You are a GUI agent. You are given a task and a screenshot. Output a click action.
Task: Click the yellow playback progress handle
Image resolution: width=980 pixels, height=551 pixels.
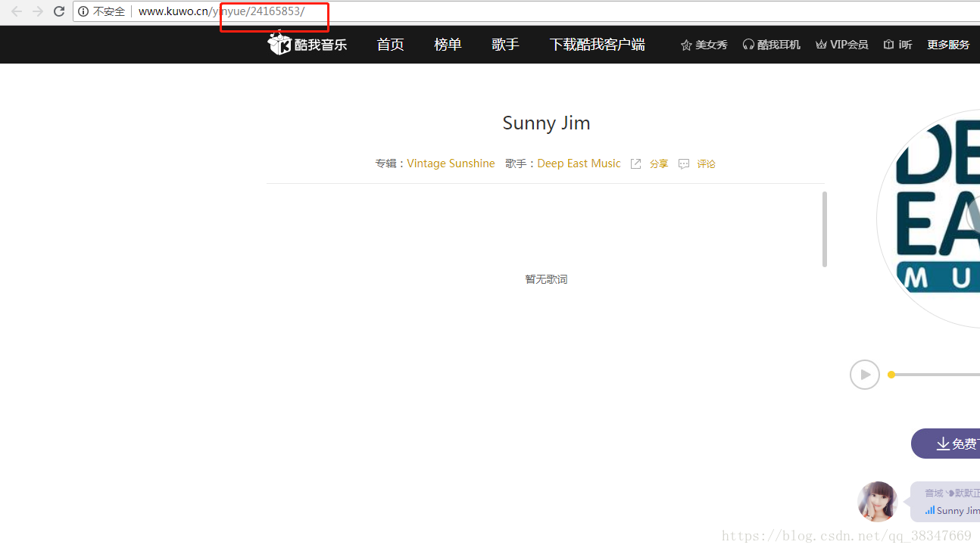pyautogui.click(x=891, y=375)
